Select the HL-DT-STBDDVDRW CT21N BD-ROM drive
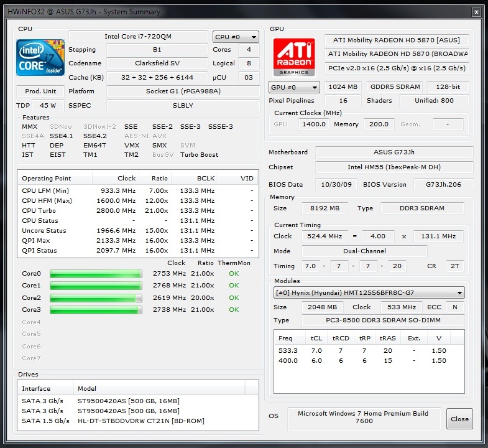This screenshot has height=448, width=488. [141, 421]
